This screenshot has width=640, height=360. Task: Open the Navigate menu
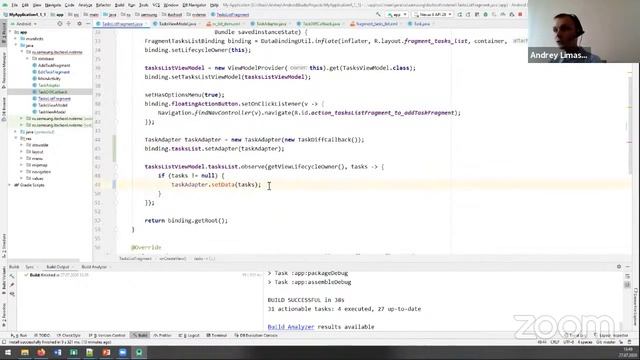[53, 5]
